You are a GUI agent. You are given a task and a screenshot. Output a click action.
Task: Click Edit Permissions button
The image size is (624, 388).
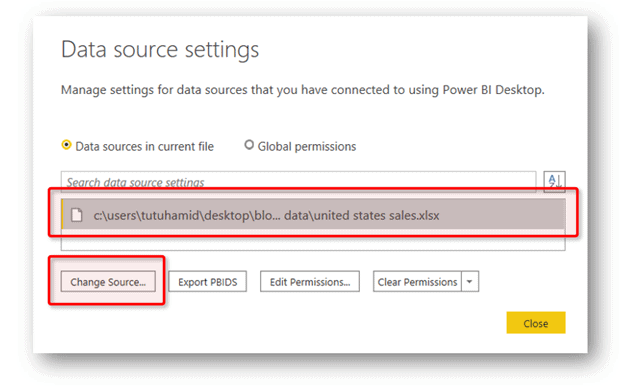click(x=310, y=282)
